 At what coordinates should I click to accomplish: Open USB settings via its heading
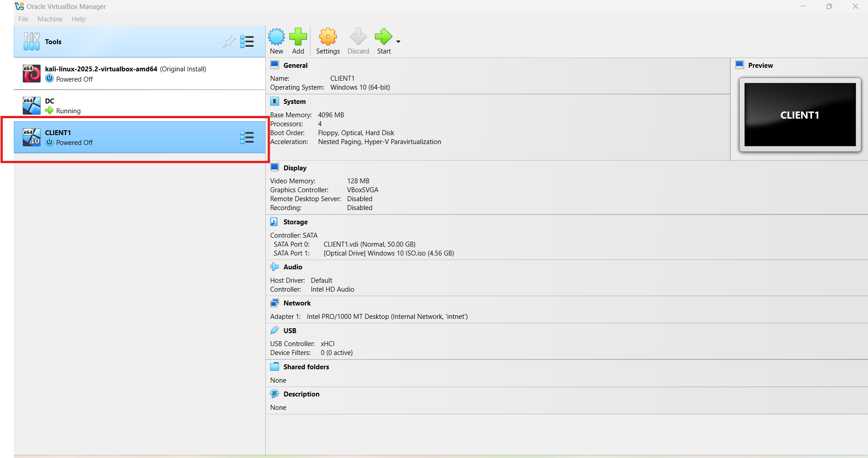coord(290,330)
